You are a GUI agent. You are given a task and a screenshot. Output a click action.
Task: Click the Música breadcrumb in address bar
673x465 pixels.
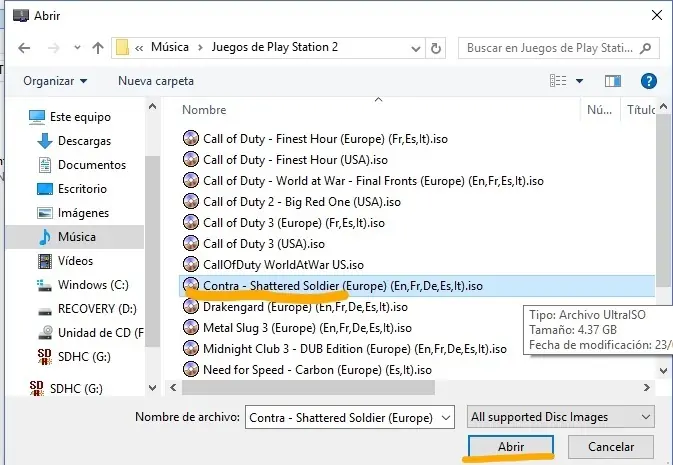[170, 47]
